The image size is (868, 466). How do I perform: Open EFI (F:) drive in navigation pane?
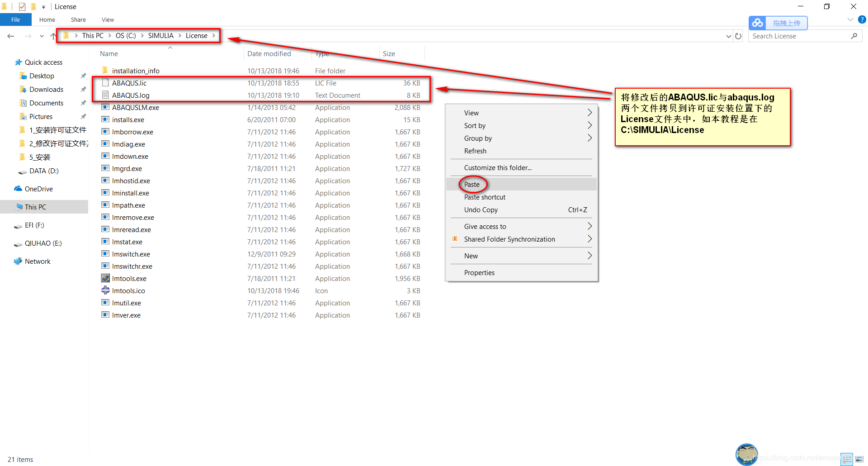pyautogui.click(x=34, y=225)
